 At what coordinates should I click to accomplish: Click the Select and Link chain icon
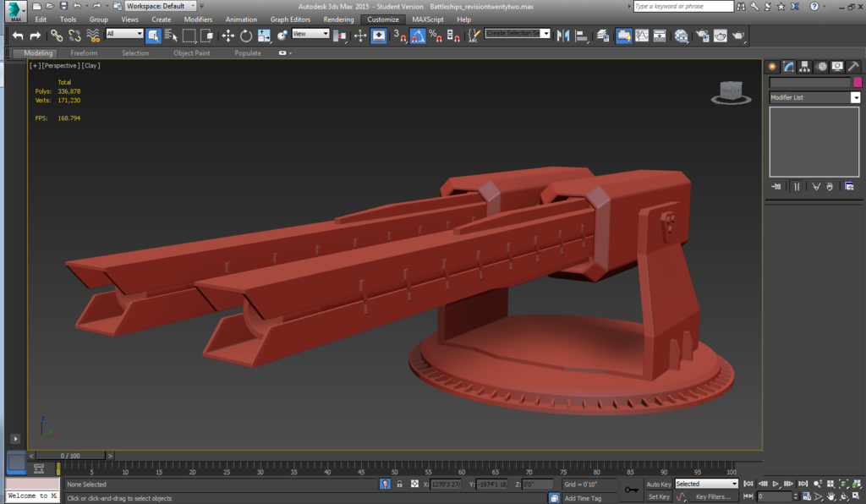click(56, 36)
